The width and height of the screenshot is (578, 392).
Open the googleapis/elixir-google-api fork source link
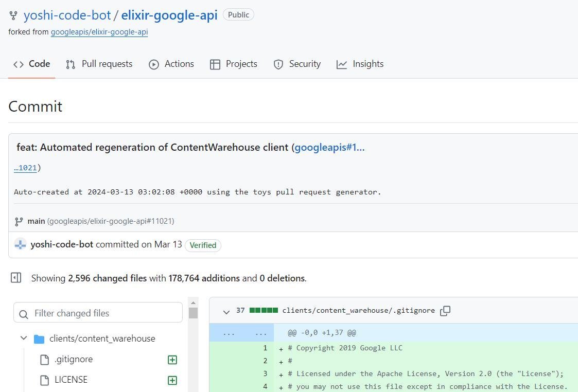pos(99,32)
